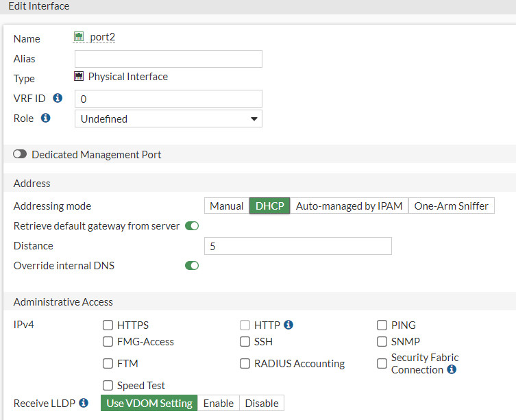Open the Role dropdown showing Undefined
The height and width of the screenshot is (420, 516).
pyautogui.click(x=169, y=119)
